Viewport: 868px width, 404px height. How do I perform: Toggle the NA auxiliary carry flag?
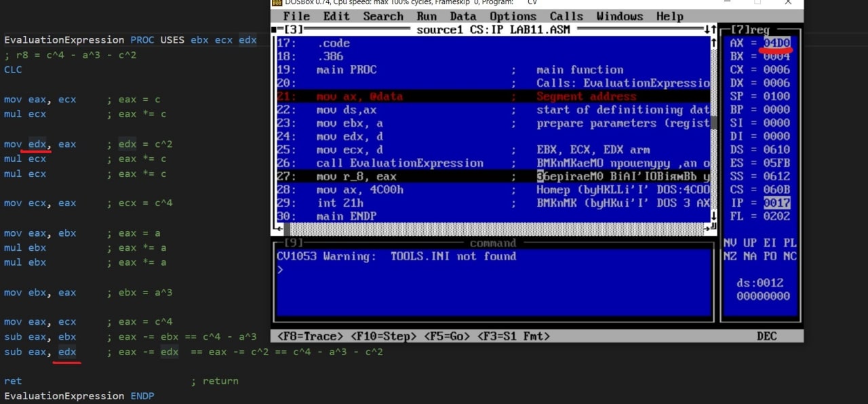749,256
